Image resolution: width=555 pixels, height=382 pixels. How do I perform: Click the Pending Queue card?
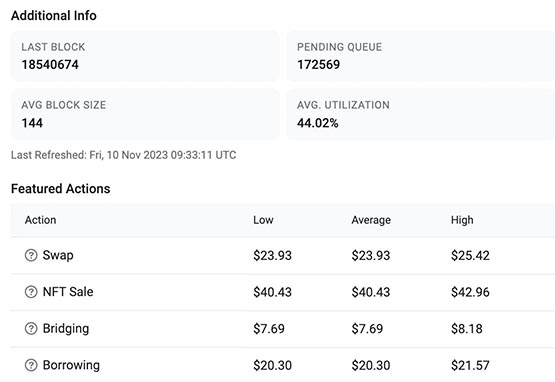tap(421, 56)
